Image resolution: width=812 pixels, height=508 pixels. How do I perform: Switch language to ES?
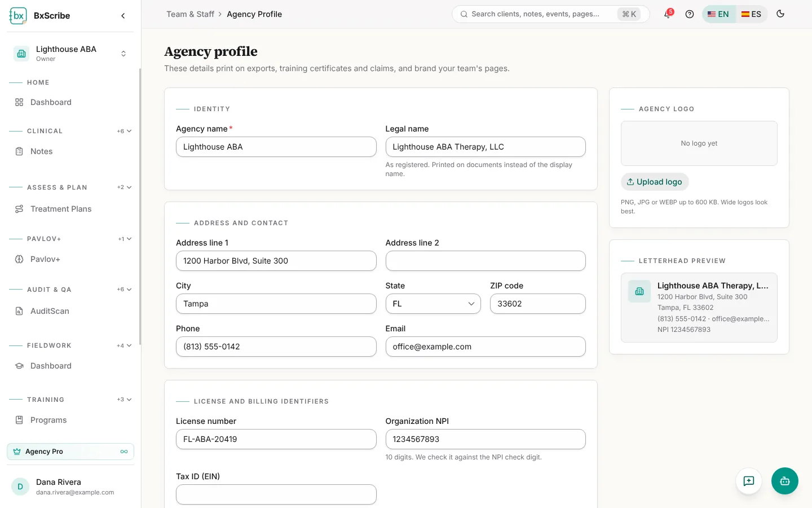tap(751, 14)
